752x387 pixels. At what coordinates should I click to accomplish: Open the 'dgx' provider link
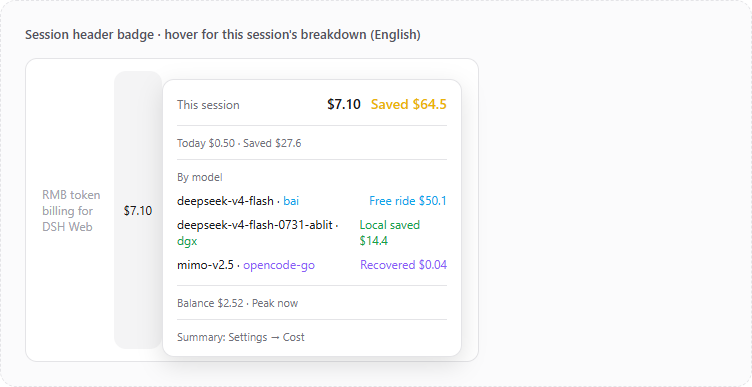[x=187, y=241]
